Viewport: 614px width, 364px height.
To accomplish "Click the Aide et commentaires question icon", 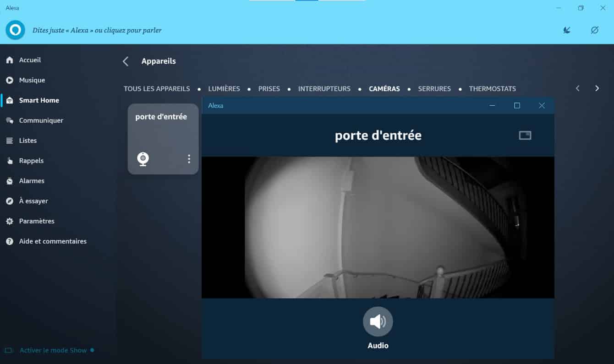I will pos(10,241).
